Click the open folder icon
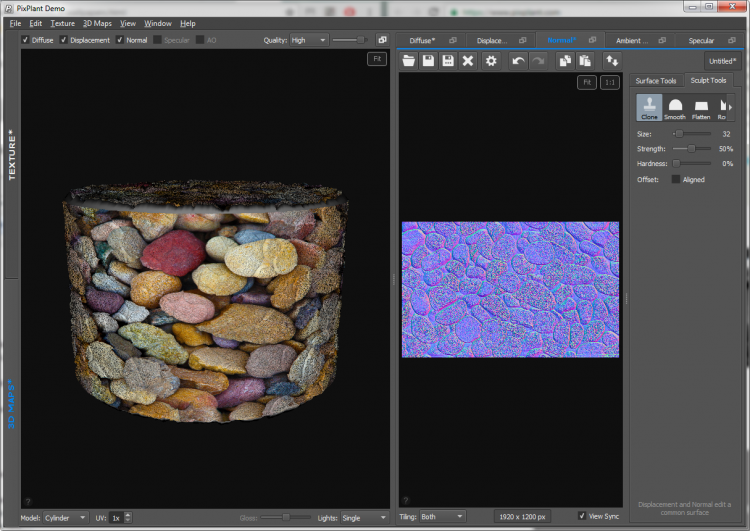This screenshot has height=531, width=750. pos(408,61)
